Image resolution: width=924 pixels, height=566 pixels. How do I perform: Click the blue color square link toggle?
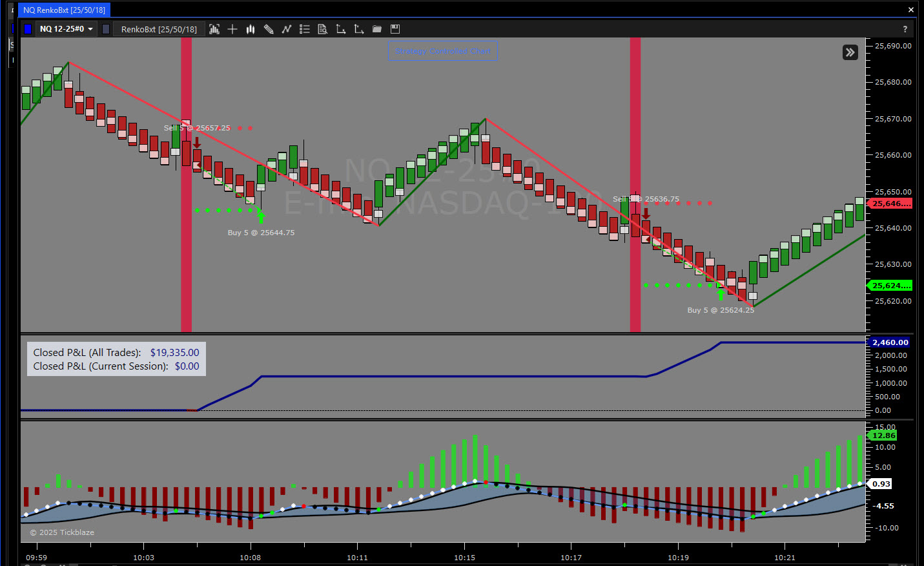point(28,29)
